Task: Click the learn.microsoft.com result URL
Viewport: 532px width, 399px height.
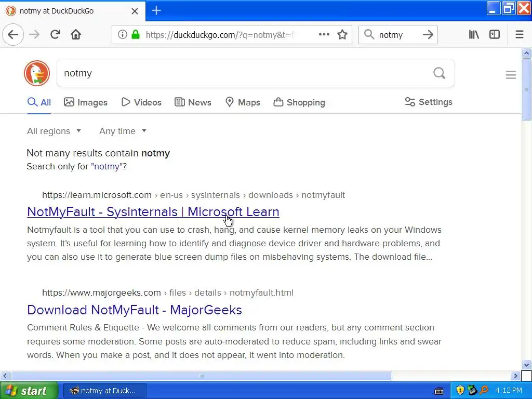Action: click(193, 195)
